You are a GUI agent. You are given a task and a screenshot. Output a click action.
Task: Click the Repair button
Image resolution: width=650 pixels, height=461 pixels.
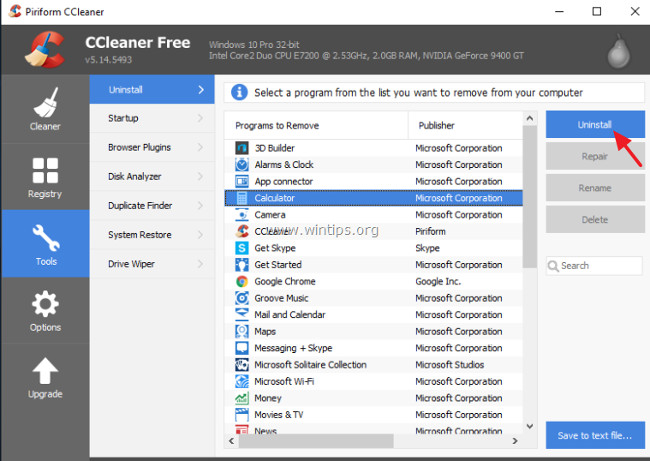[x=595, y=156]
